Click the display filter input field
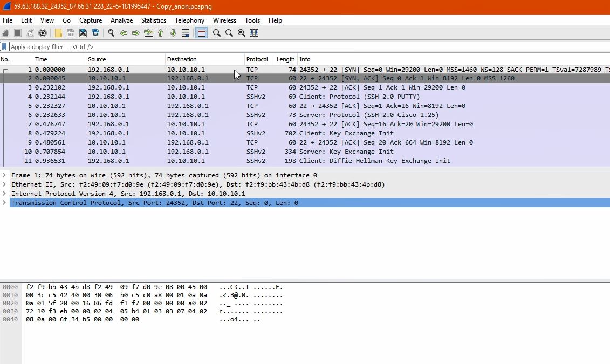The width and height of the screenshot is (610, 364). pos(309,47)
